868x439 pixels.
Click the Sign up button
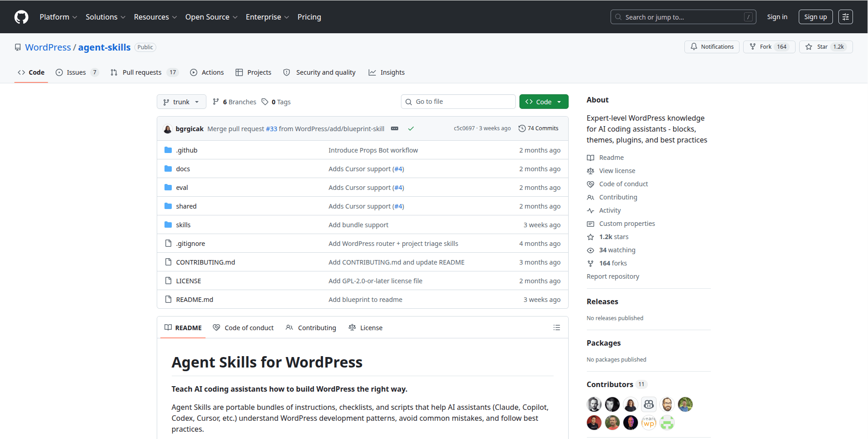815,16
